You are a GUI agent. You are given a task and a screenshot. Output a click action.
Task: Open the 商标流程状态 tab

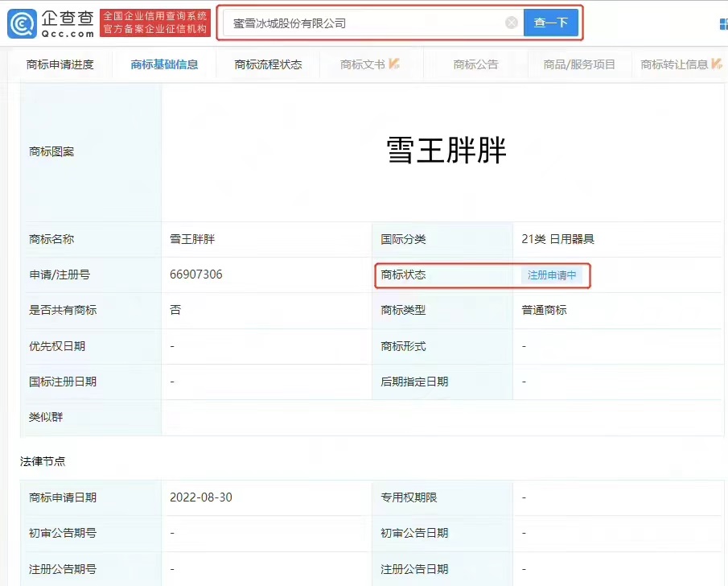pos(268,64)
